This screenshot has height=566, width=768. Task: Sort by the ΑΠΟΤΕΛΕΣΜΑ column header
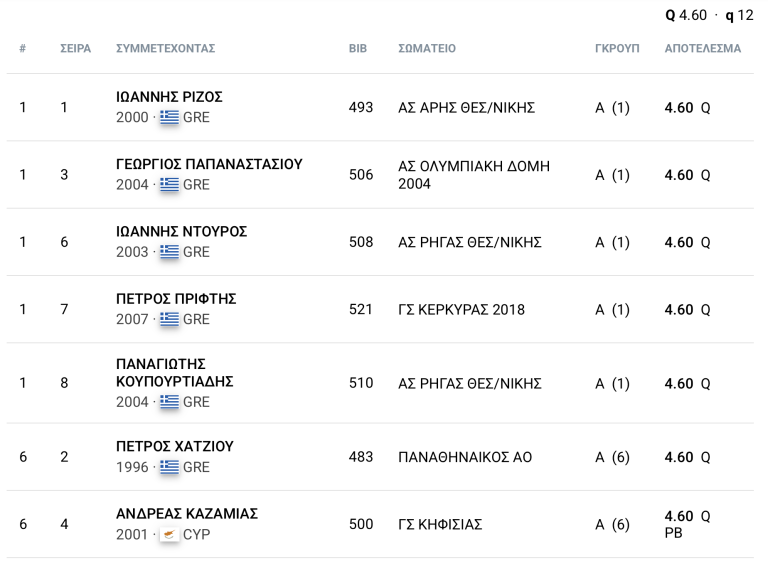[703, 48]
